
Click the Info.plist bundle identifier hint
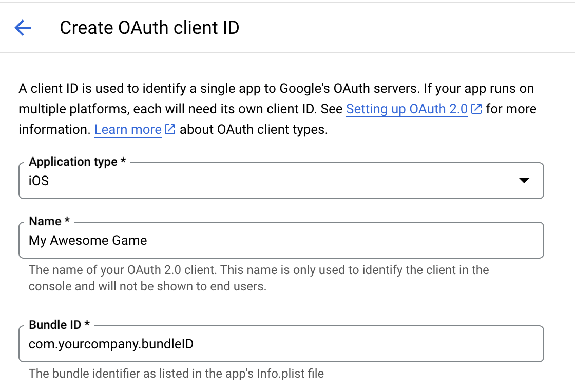176,374
